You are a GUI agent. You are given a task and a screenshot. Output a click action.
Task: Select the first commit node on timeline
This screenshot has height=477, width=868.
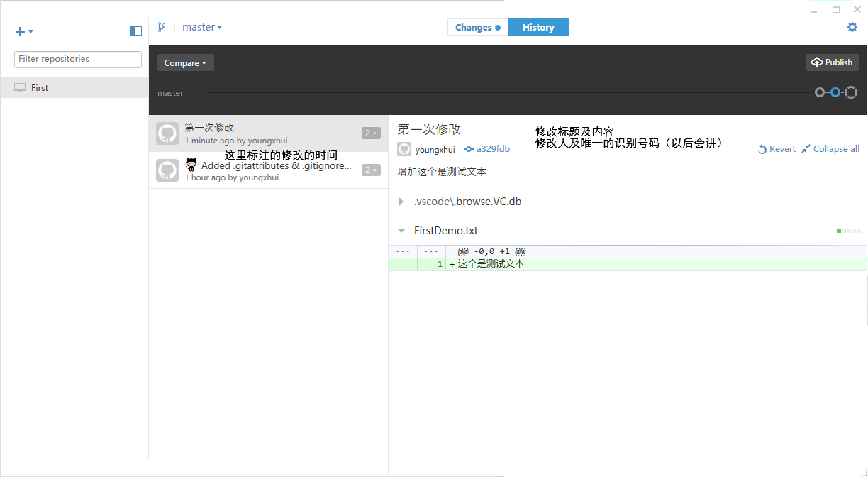tap(820, 92)
